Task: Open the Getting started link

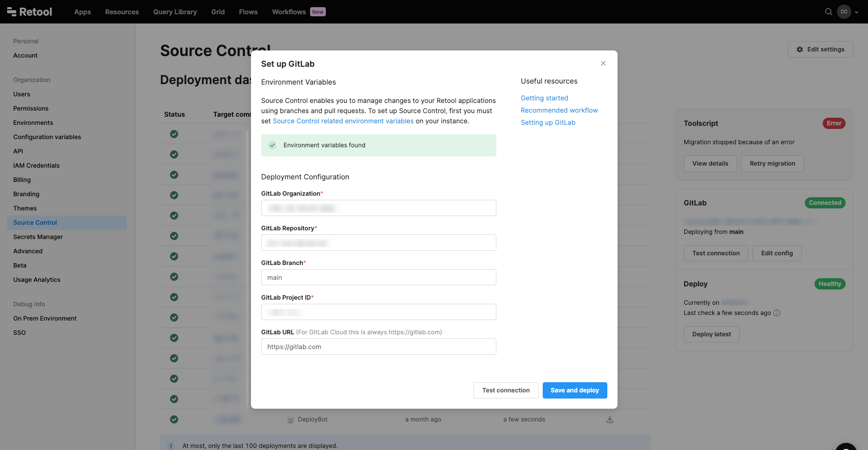Action: click(544, 98)
